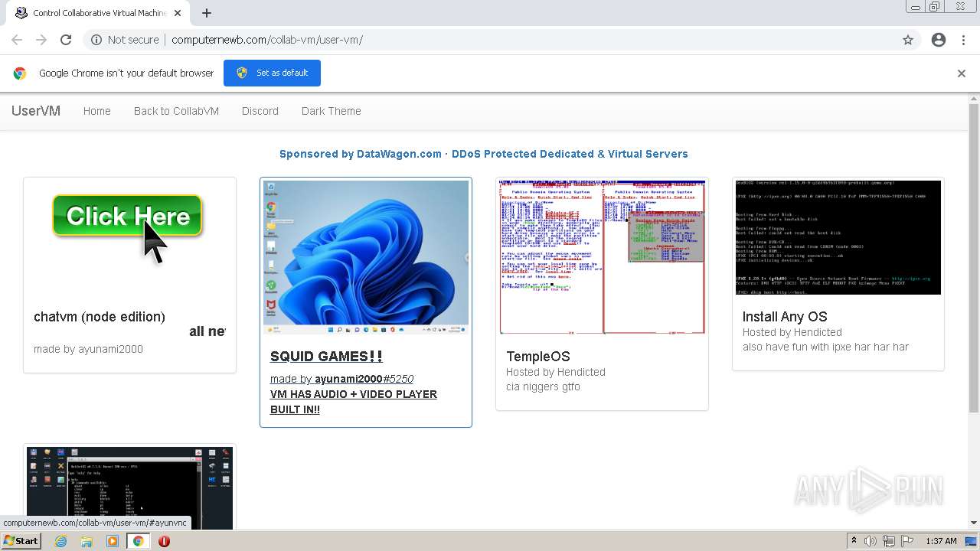The width and height of the screenshot is (980, 551).
Task: Open a new tab with plus button
Action: [207, 13]
